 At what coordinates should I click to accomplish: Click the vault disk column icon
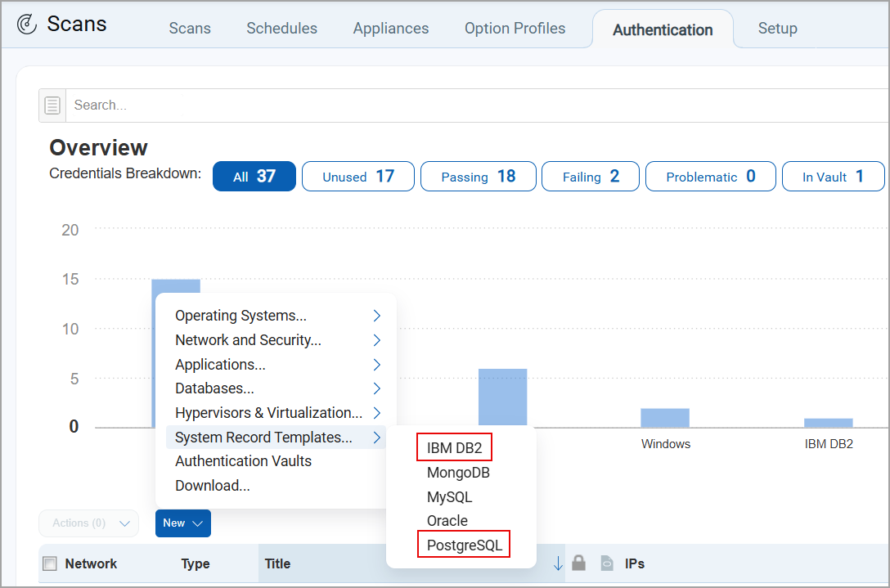607,563
